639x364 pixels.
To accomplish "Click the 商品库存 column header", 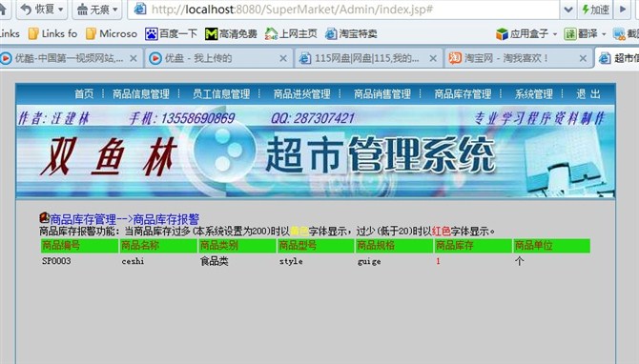I will [x=473, y=246].
